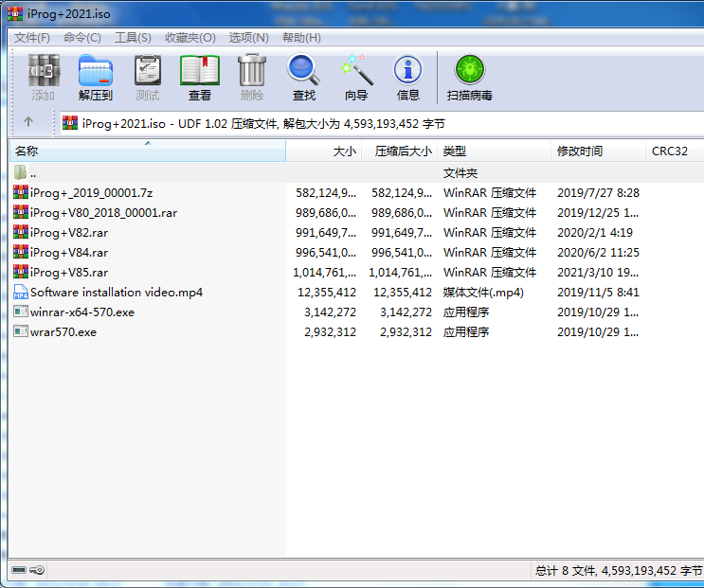Screen dimensions: 704x588
Task: Click the key icon in status bar
Action: pos(37,570)
